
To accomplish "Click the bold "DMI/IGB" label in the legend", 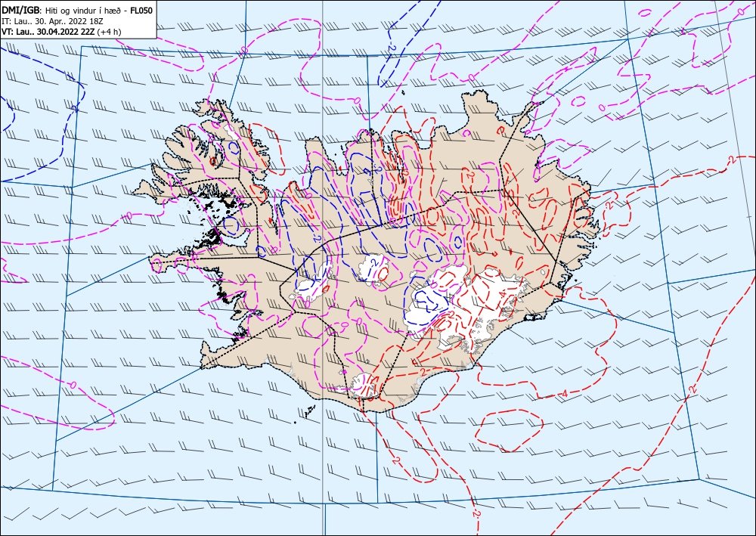I will click(22, 10).
